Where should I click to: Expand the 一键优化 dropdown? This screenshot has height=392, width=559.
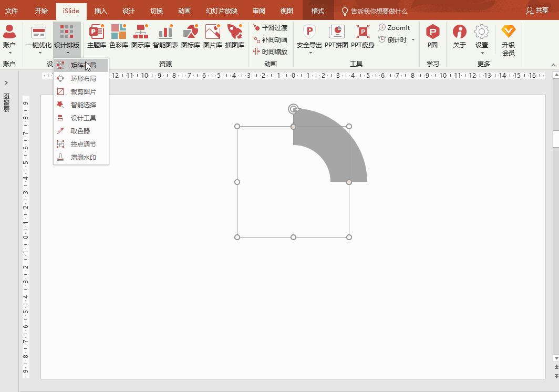[40, 53]
